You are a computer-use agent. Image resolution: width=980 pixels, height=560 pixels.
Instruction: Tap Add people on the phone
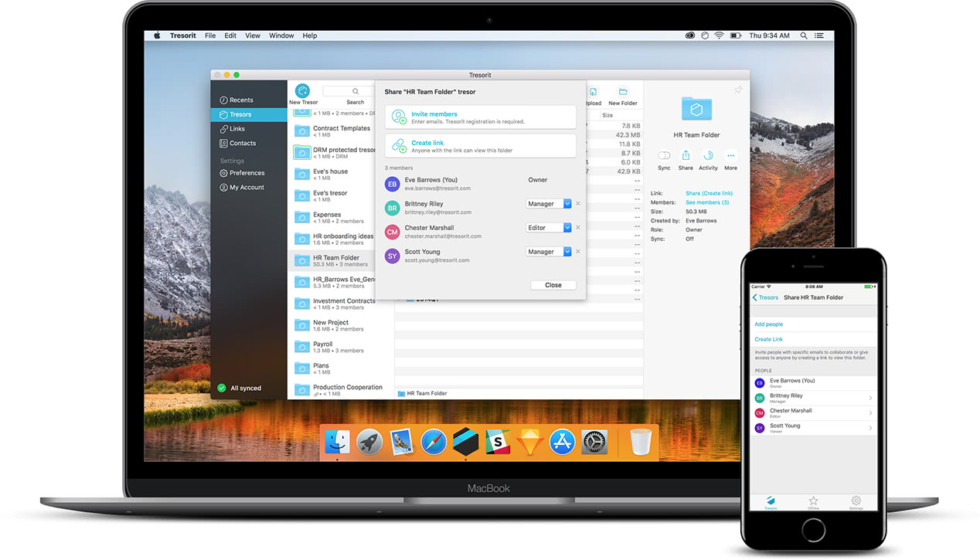tap(769, 324)
